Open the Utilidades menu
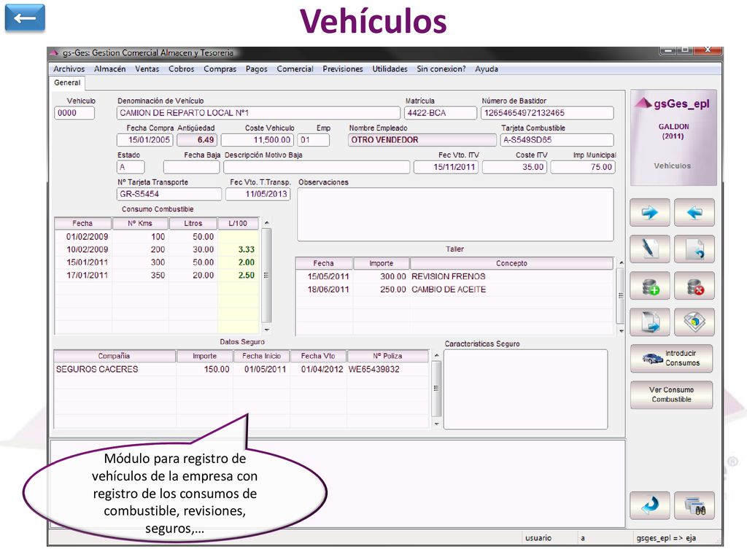 pyautogui.click(x=390, y=69)
